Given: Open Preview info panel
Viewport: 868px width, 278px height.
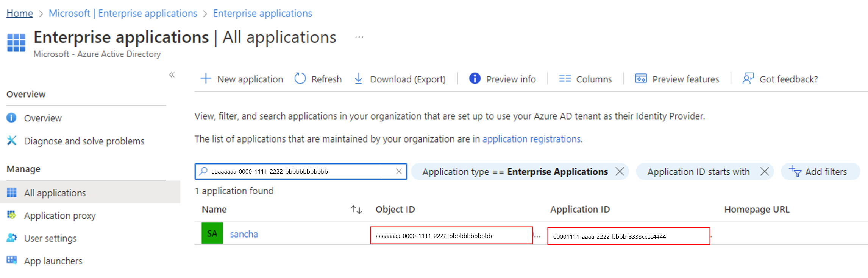Looking at the screenshot, I should pyautogui.click(x=503, y=79).
